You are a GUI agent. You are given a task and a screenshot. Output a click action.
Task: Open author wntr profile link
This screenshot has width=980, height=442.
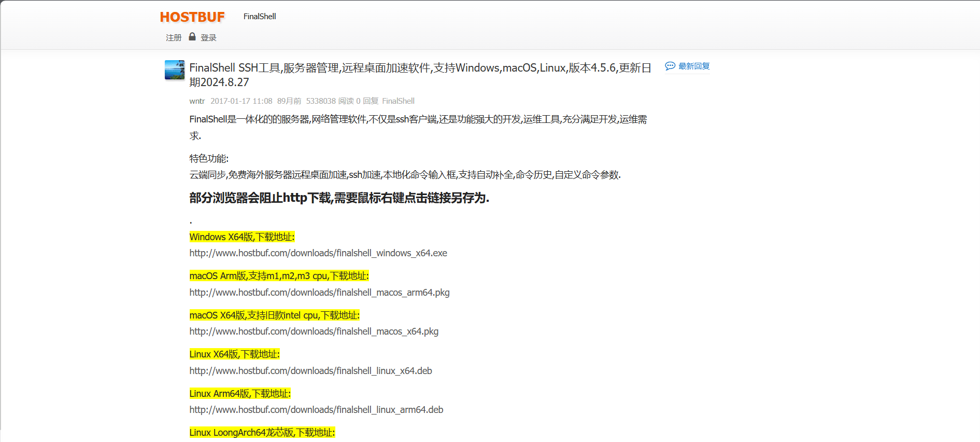tap(197, 101)
